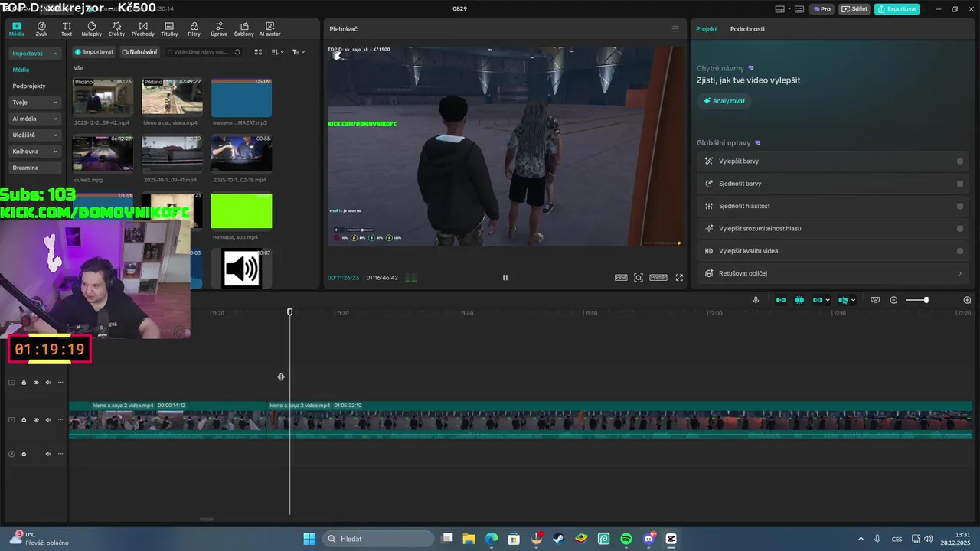Expand the Tvoje sidebar section
Viewport: 980px width, 551px height.
[x=35, y=103]
